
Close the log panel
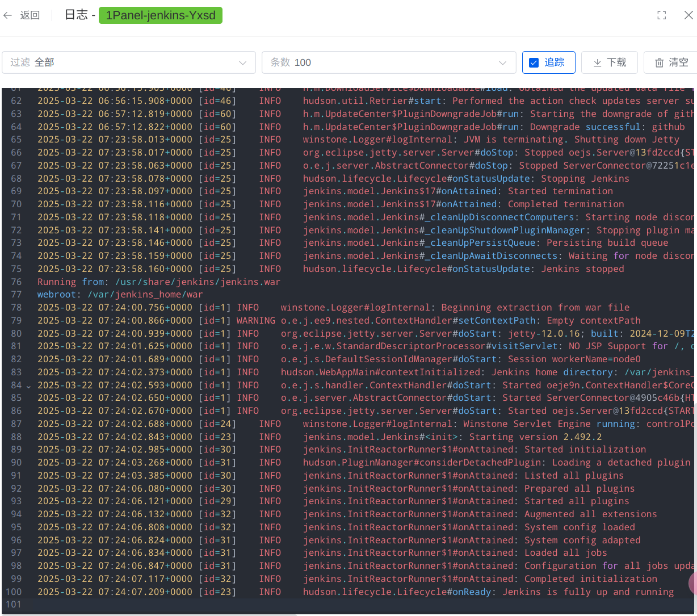click(x=688, y=15)
